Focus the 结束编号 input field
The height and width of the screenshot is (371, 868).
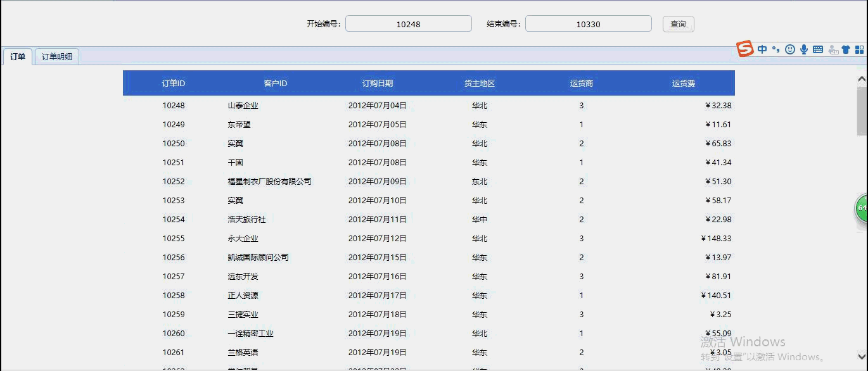(x=589, y=24)
